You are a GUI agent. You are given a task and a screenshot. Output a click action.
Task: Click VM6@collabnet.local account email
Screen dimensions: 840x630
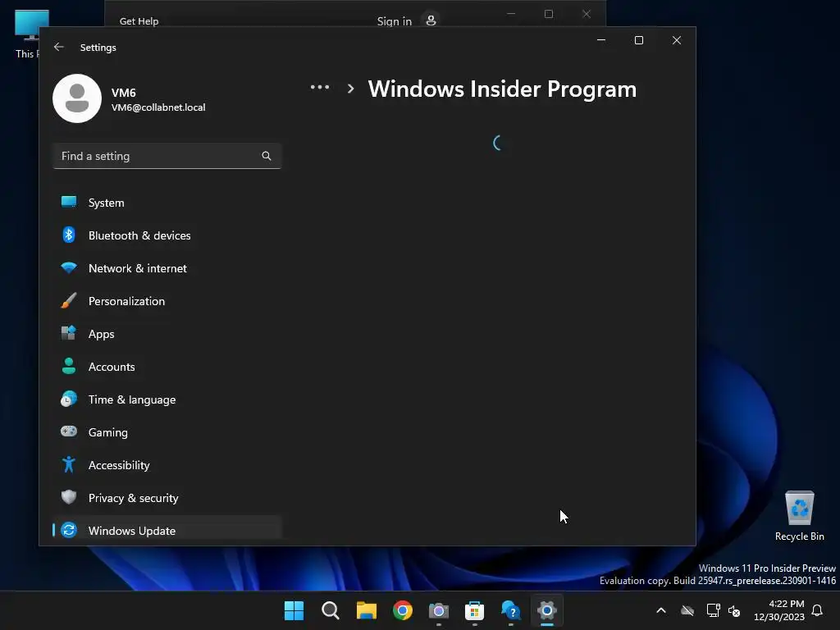click(x=158, y=107)
